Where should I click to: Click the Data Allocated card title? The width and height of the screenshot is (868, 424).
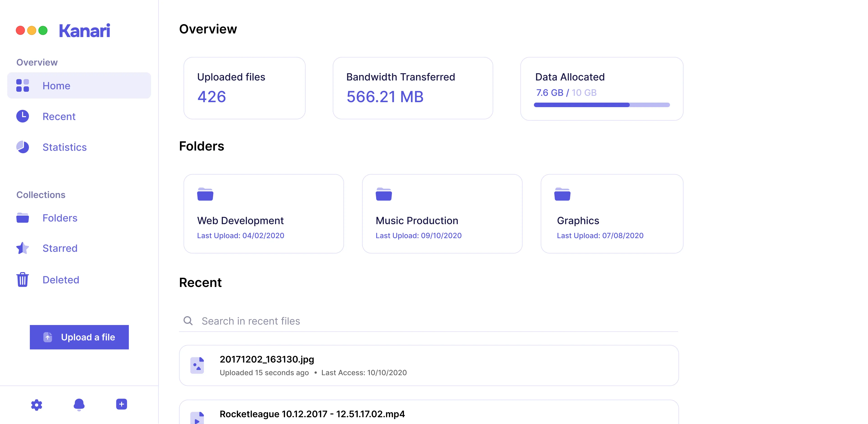pos(570,77)
